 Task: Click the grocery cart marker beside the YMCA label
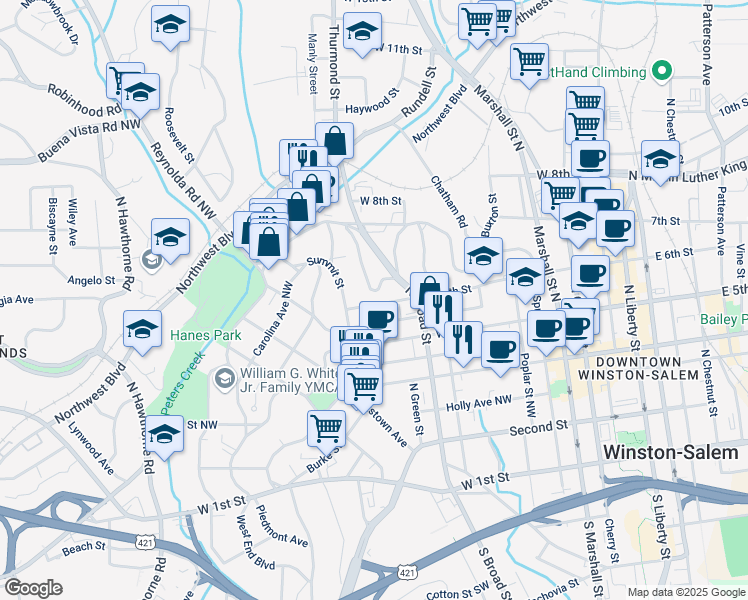point(363,387)
